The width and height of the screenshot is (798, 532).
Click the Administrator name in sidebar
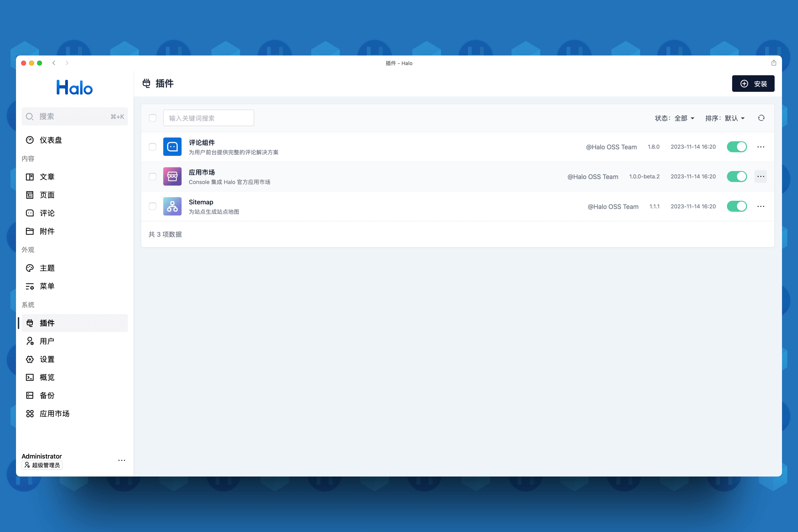[42, 456]
